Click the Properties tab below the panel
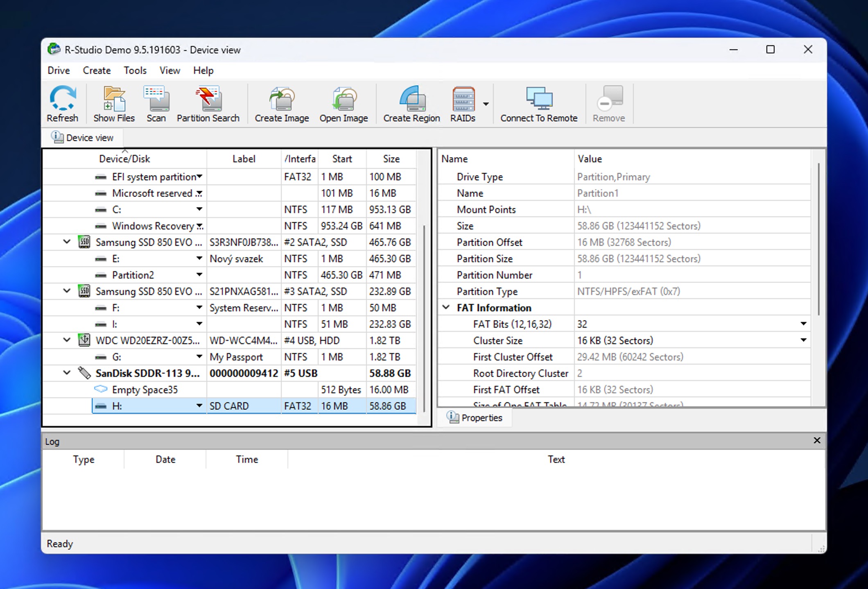This screenshot has width=868, height=589. click(x=474, y=417)
